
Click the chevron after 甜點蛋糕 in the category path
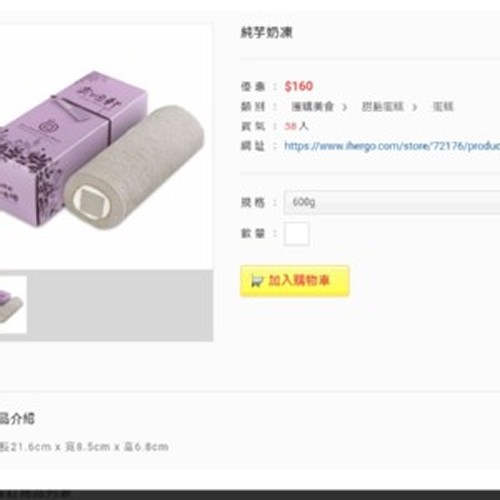pos(414,107)
